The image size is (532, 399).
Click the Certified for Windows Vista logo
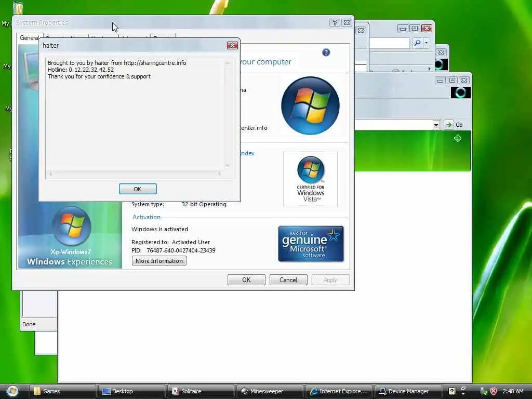tap(311, 179)
